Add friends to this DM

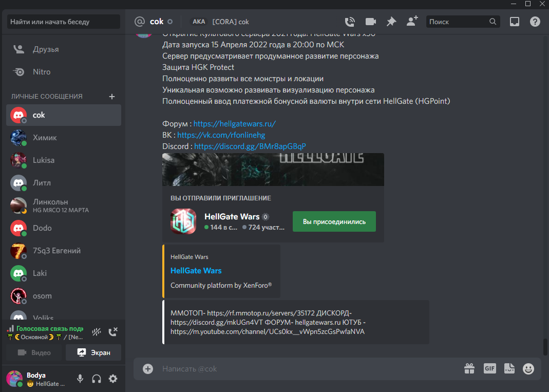pos(412,21)
